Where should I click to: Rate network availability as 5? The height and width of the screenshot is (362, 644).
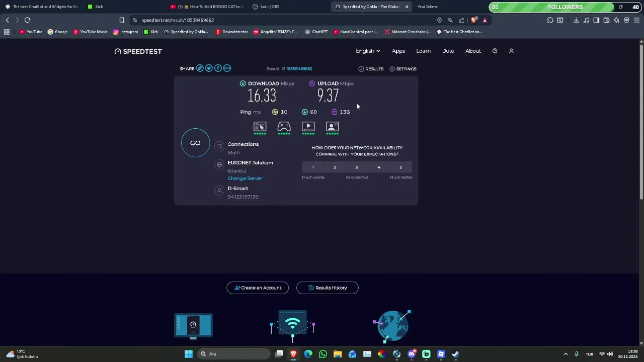coord(401,167)
